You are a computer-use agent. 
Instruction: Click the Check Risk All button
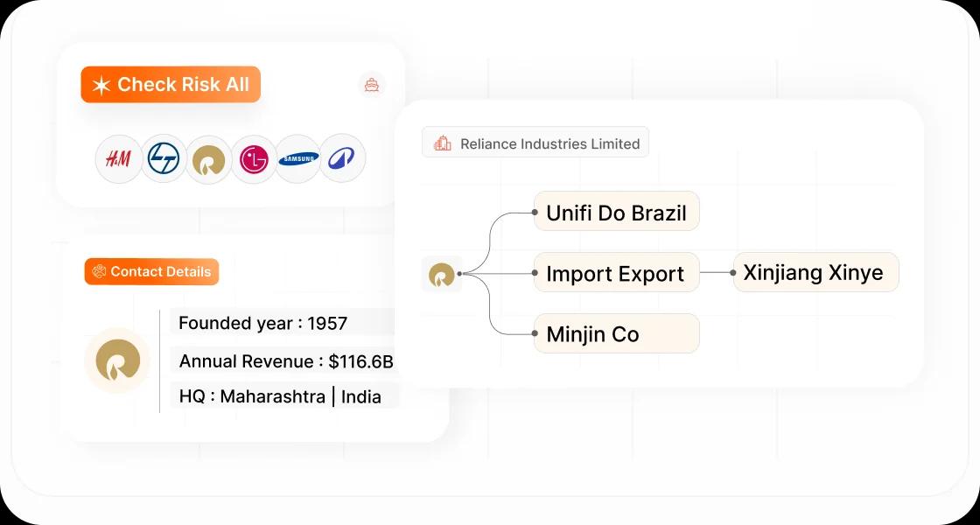pyautogui.click(x=171, y=85)
